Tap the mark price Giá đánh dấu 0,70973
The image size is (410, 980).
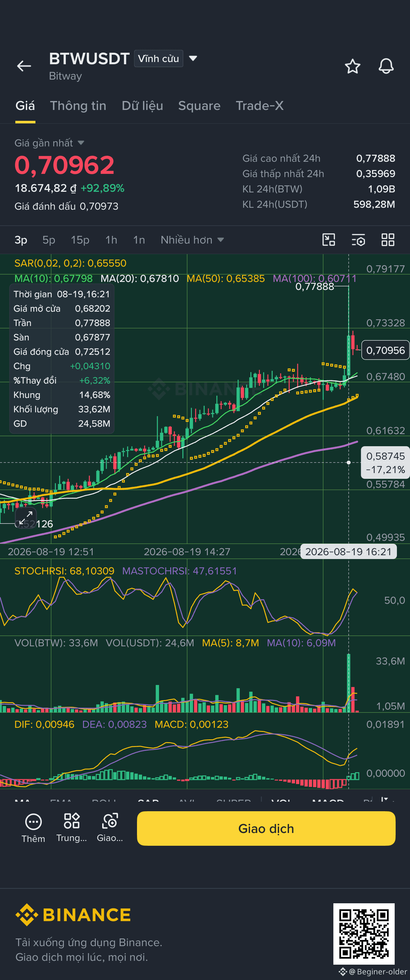point(66,206)
